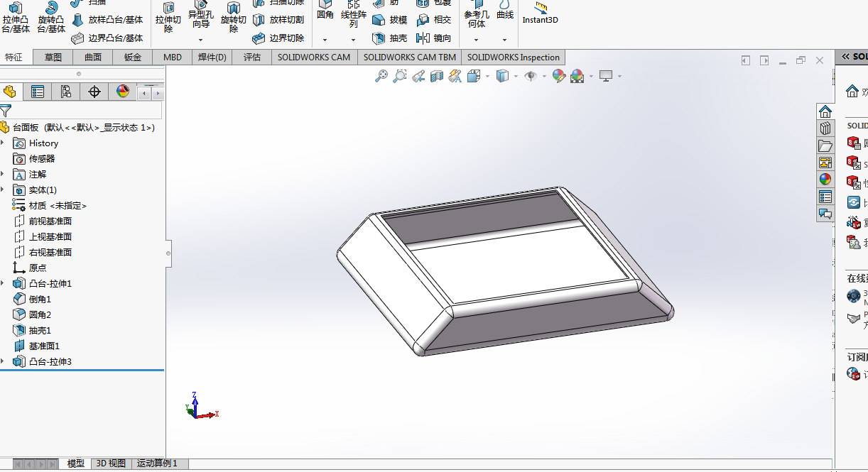Viewport: 868px width, 472px height.
Task: Switch to the 运动算例 1 motion study tab
Action: click(158, 463)
